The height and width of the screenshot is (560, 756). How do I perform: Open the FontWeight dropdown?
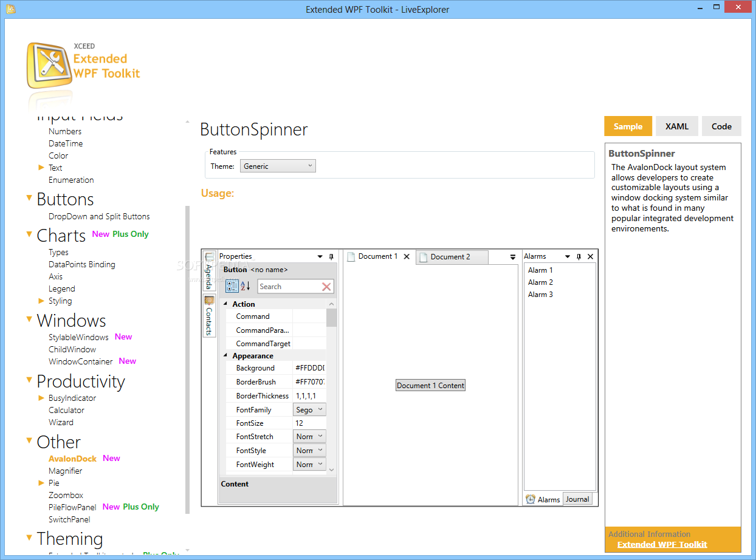point(309,465)
